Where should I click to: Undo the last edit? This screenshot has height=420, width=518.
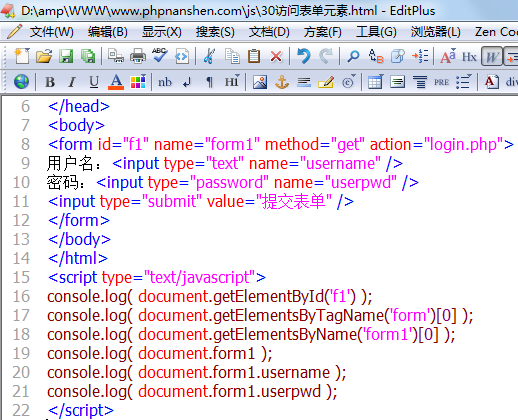point(304,56)
